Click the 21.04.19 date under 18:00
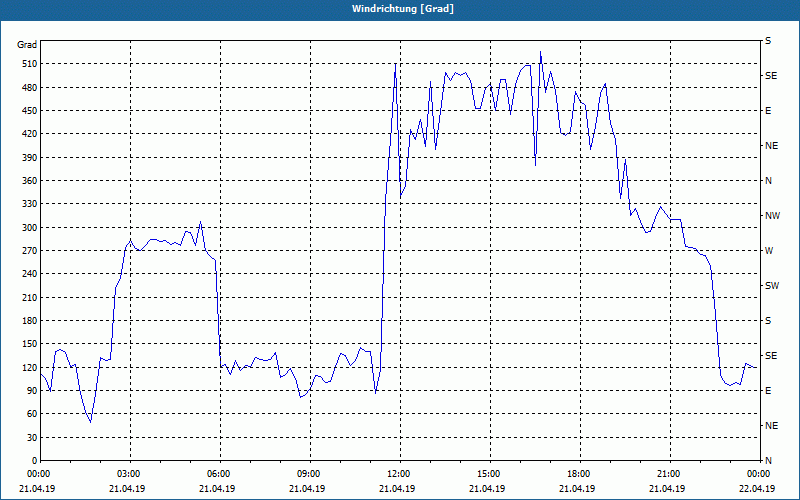Image resolution: width=800 pixels, height=500 pixels. [578, 488]
